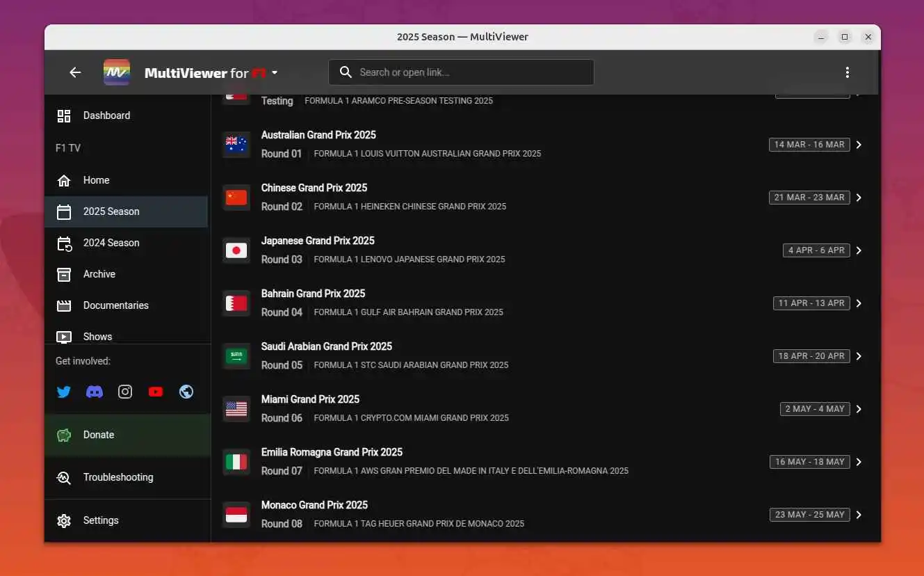Select 2025 Season in the sidebar

click(126, 211)
